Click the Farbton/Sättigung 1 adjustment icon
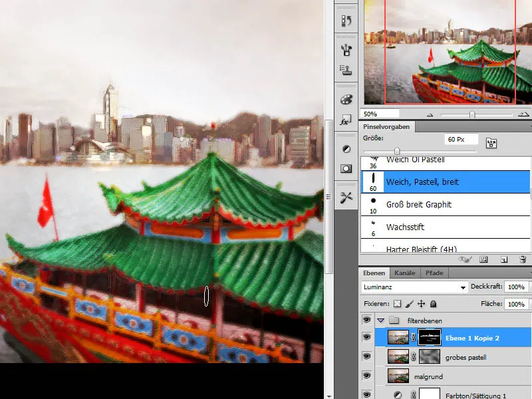Viewport: 532px width, 399px height. (398, 395)
